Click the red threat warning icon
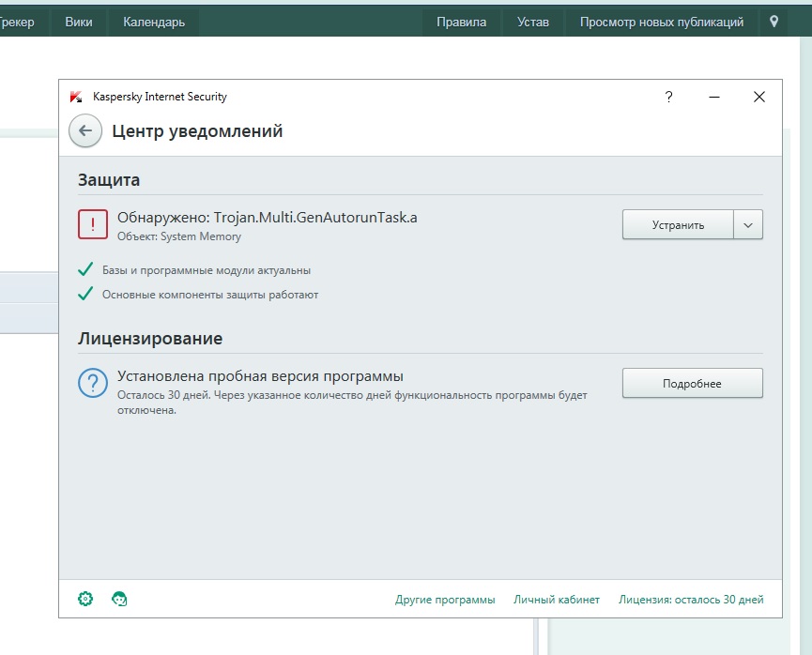 point(93,225)
